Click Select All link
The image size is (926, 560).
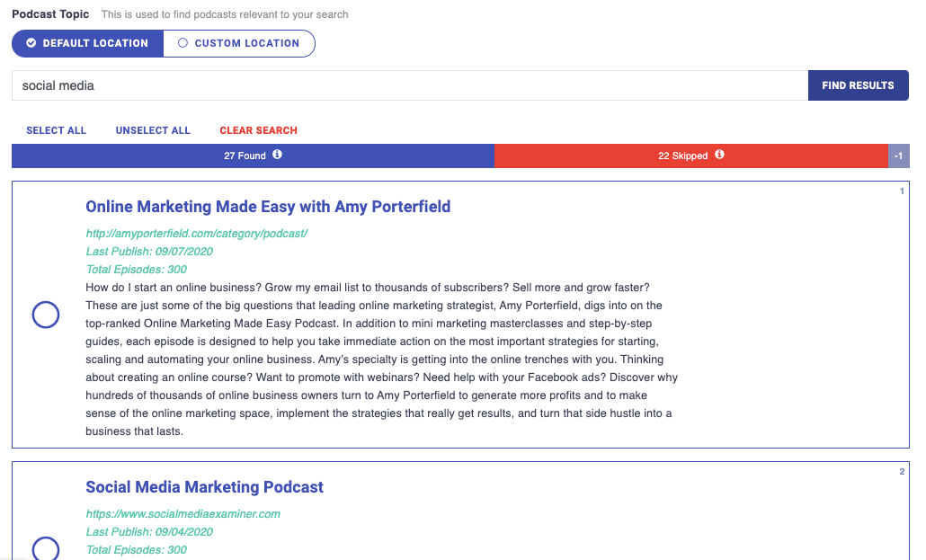pyautogui.click(x=56, y=130)
